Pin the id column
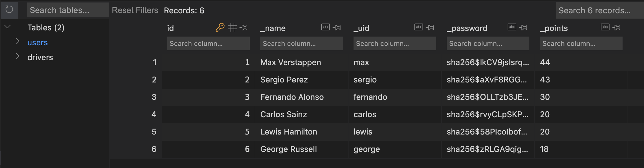 tap(244, 28)
